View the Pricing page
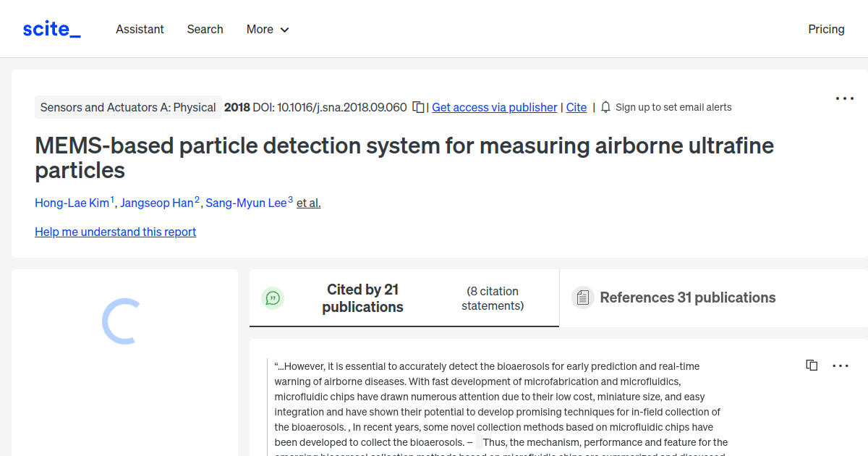Viewport: 868px width, 456px height. point(826,29)
